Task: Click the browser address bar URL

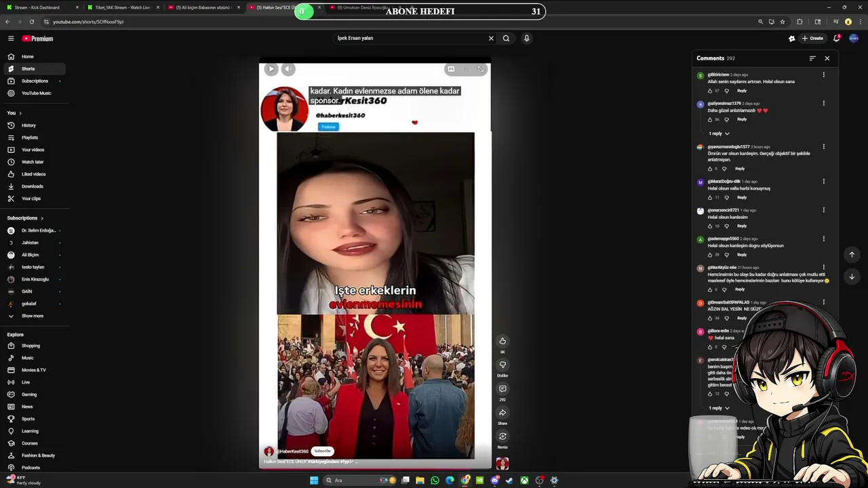Action: 88,22
